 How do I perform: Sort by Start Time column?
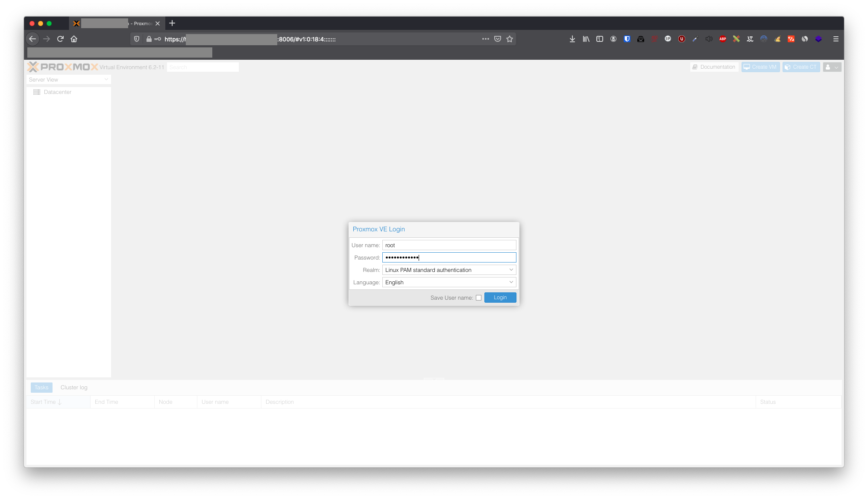tap(58, 402)
